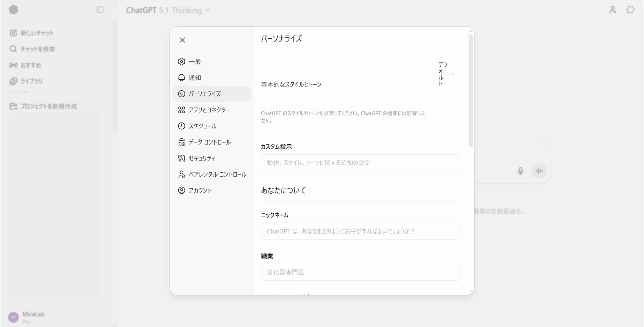Expand the デフォルト style and tone dropdown
The height and width of the screenshot is (327, 644).
click(446, 74)
